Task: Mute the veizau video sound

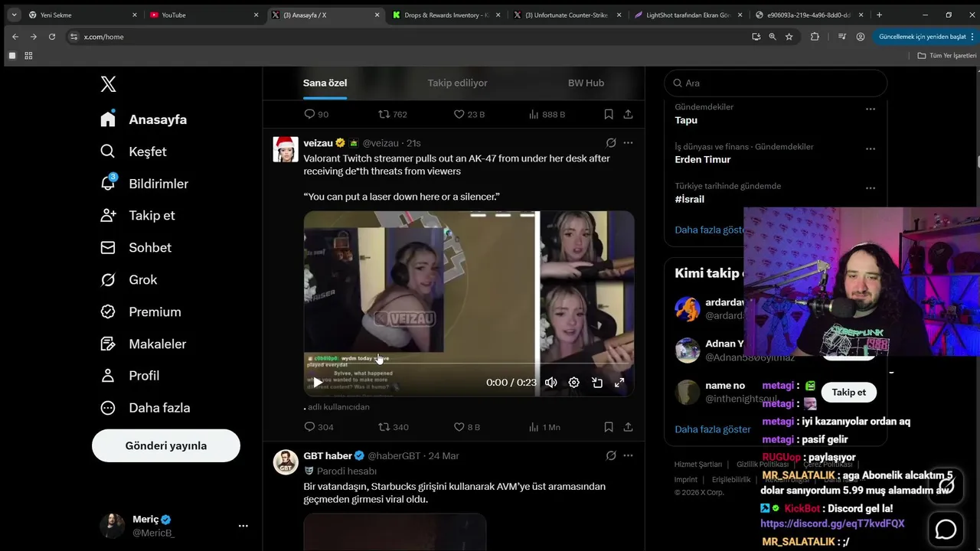Action: [x=550, y=383]
